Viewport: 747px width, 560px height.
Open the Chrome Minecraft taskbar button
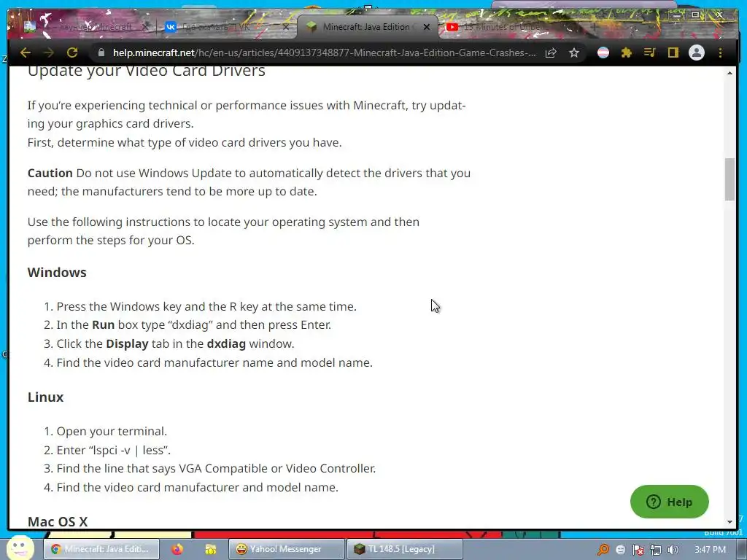(101, 549)
